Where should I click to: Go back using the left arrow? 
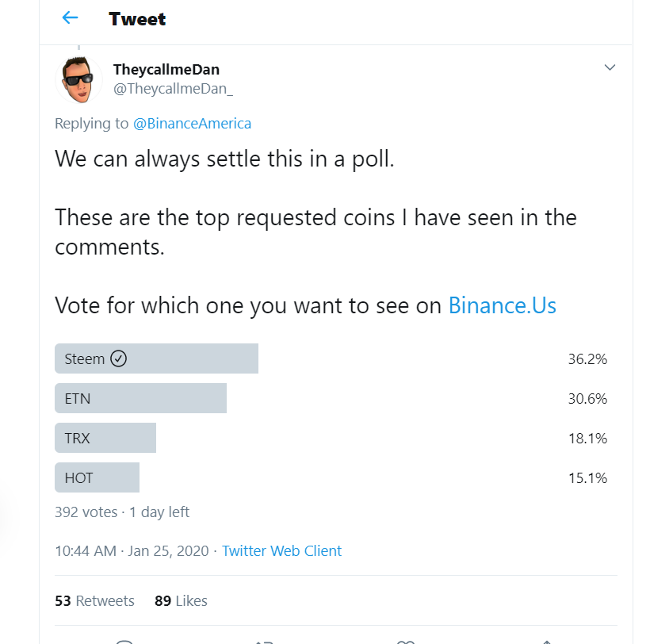click(70, 17)
